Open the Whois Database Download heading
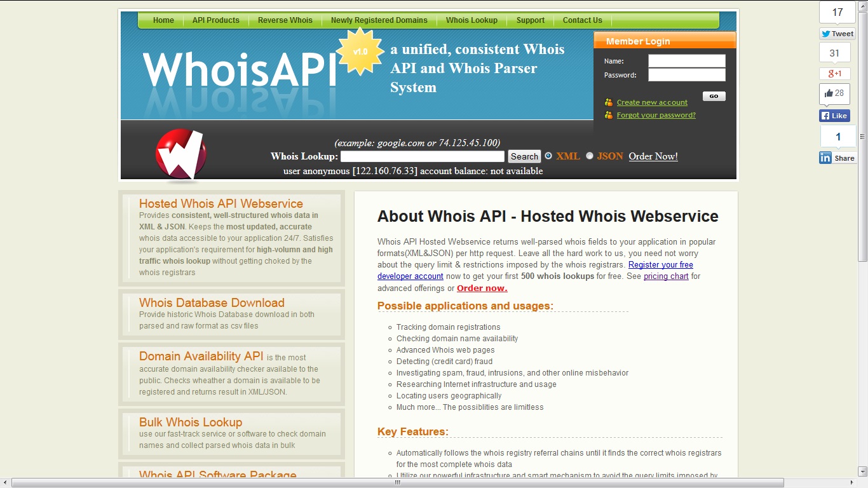The image size is (868, 488). point(212,302)
